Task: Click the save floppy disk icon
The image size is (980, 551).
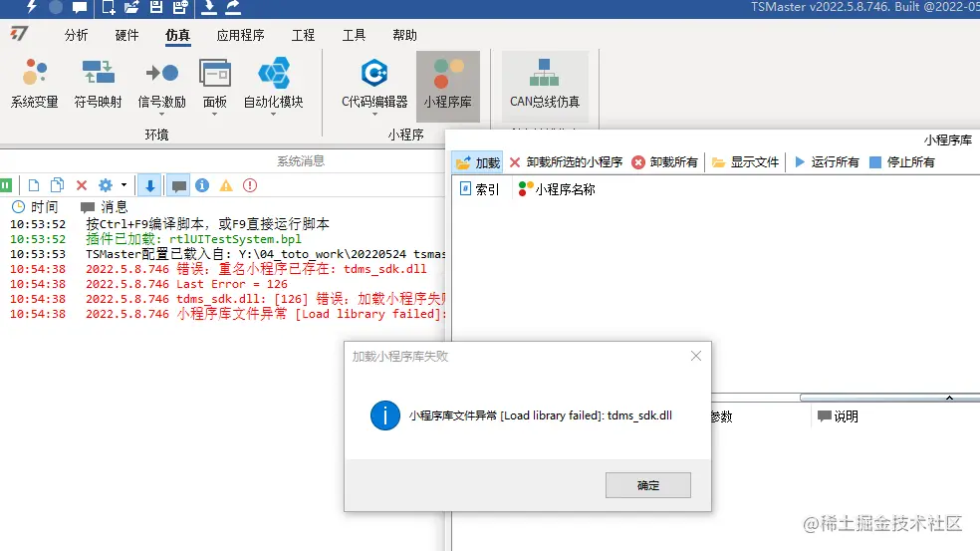Action: tap(156, 7)
